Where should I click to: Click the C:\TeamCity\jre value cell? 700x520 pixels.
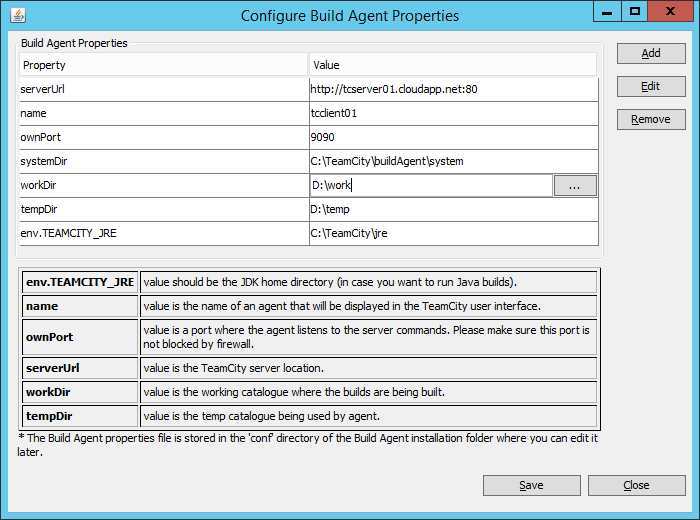point(454,233)
